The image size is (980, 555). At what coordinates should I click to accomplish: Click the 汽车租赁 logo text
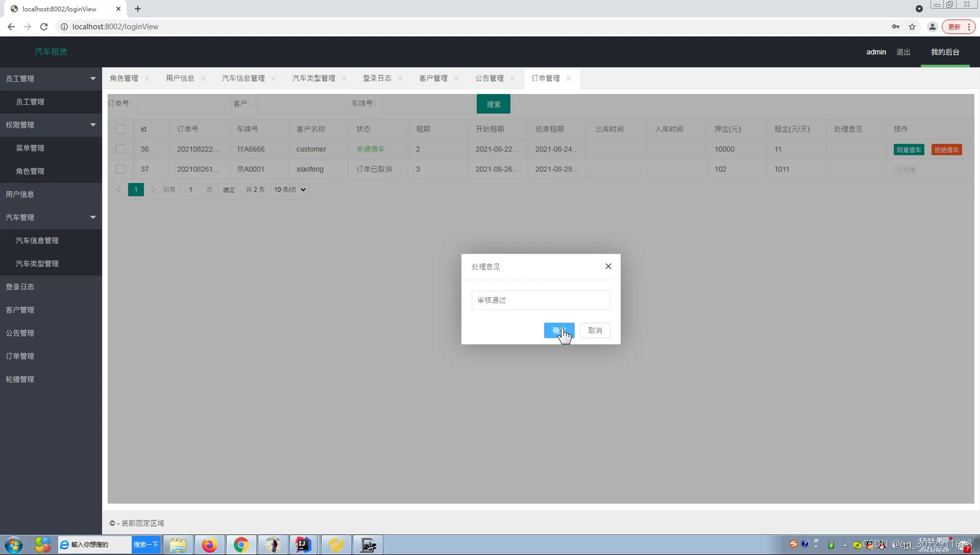point(51,52)
